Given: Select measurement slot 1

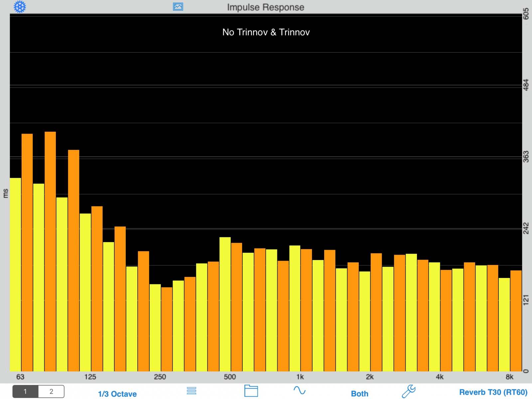Looking at the screenshot, I should [25, 391].
